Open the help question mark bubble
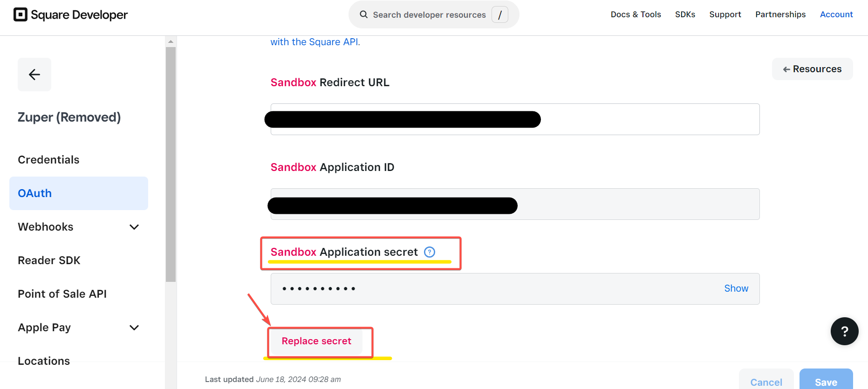This screenshot has height=389, width=868. 844,331
